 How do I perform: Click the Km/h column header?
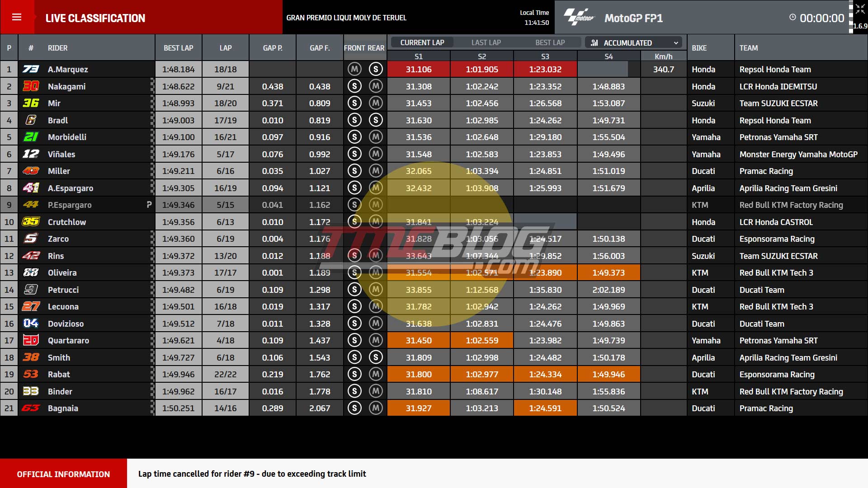[x=664, y=56]
